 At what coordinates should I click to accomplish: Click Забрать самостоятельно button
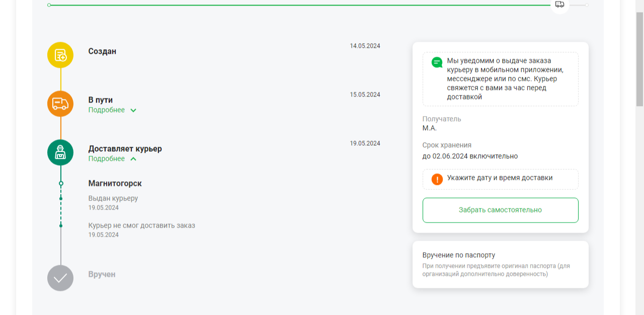point(501,210)
